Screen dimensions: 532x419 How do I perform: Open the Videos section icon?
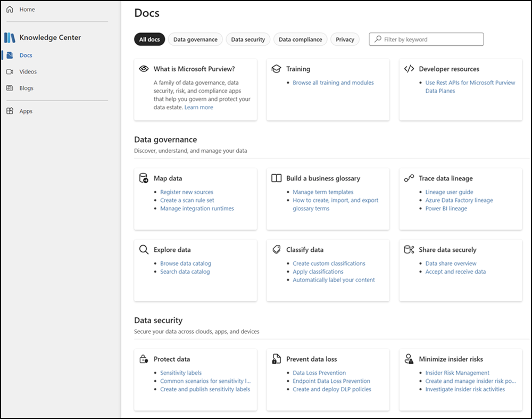coord(9,71)
